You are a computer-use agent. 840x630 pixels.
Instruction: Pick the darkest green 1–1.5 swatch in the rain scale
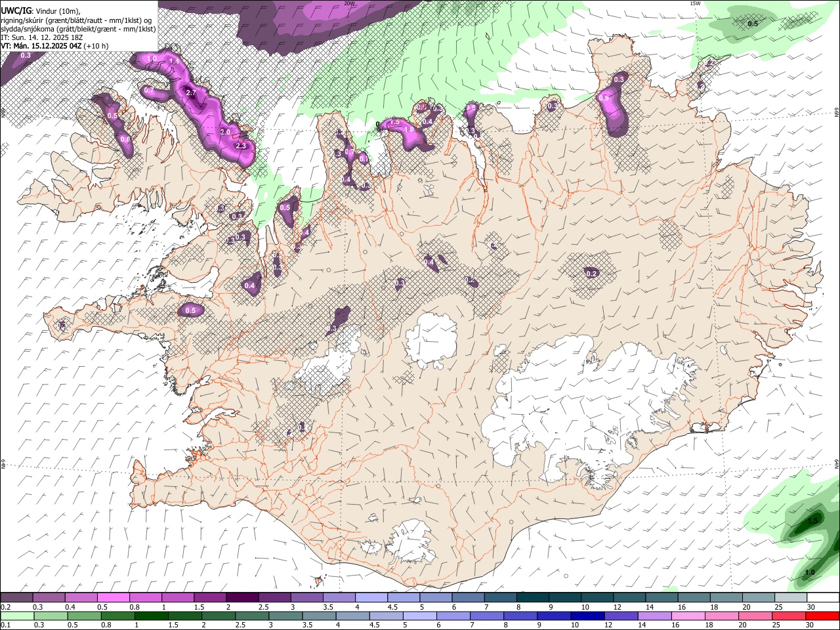(152, 616)
